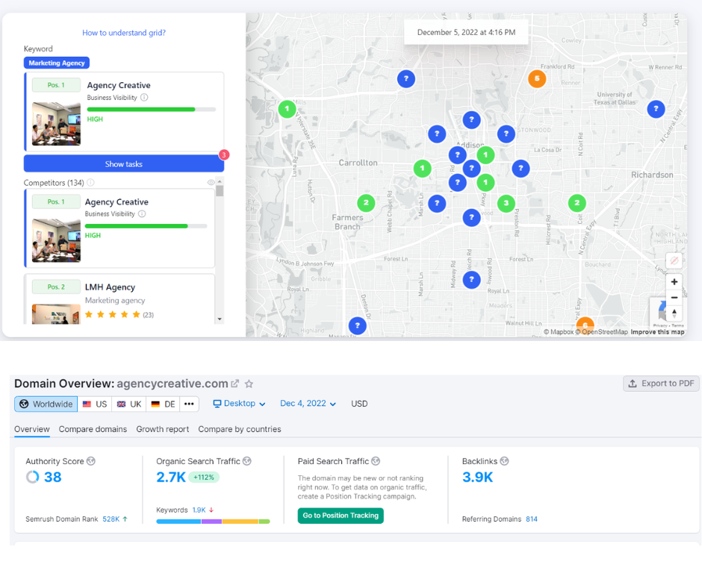
Task: Switch database to DE
Action: pyautogui.click(x=163, y=404)
